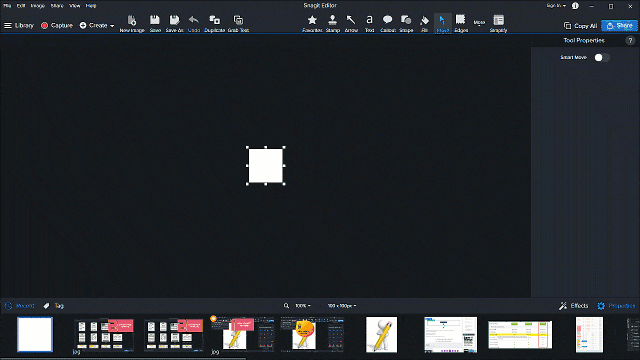
Task: Click the zoom magnifier icon
Action: [x=286, y=306]
